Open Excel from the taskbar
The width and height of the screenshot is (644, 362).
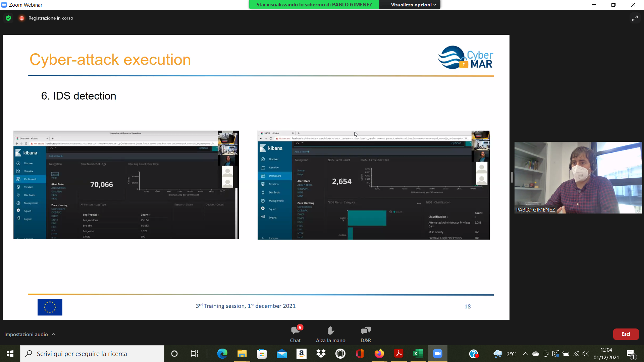click(x=418, y=354)
